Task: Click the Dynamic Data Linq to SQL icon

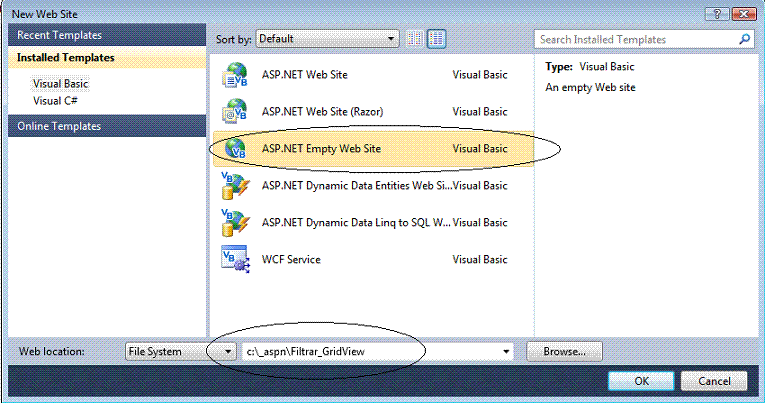Action: tap(235, 222)
